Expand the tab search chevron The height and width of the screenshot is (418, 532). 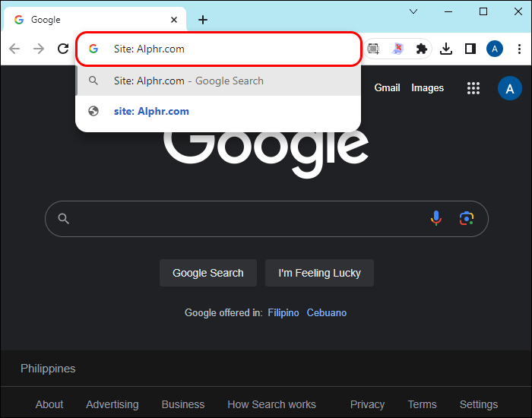(413, 11)
